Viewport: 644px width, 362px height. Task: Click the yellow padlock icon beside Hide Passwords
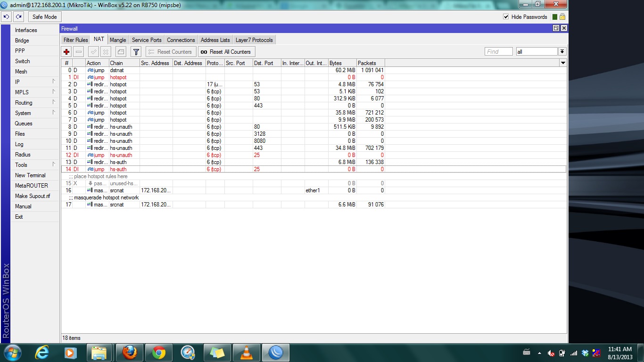tap(562, 16)
